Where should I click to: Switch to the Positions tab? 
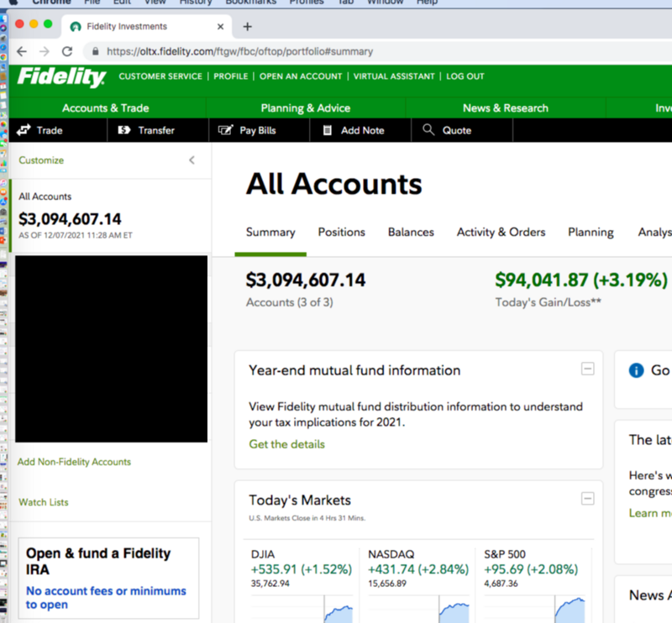[342, 233]
